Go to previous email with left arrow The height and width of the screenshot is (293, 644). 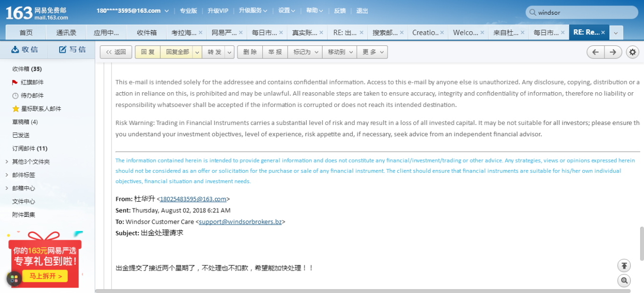click(x=595, y=52)
